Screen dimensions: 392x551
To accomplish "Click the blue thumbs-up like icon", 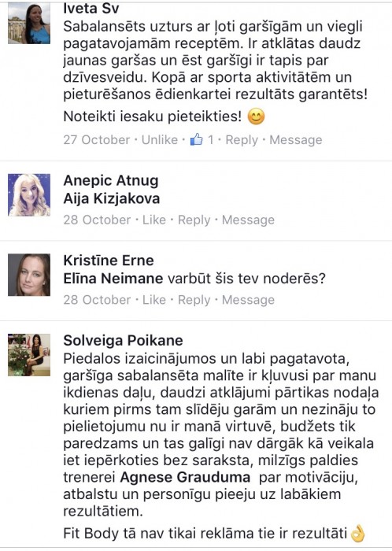I will pos(196,139).
